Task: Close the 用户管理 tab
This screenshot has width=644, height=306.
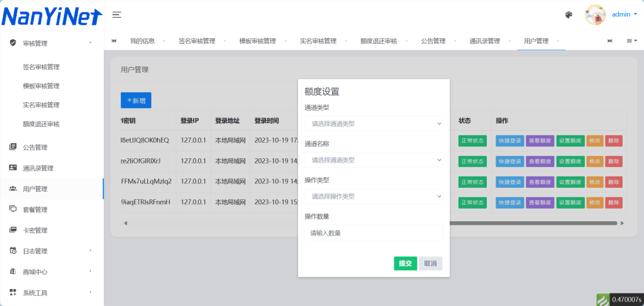Action: click(557, 41)
